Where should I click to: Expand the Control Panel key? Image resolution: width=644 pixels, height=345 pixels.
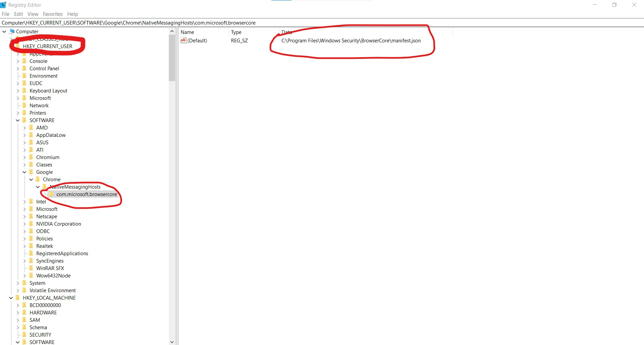pyautogui.click(x=18, y=69)
